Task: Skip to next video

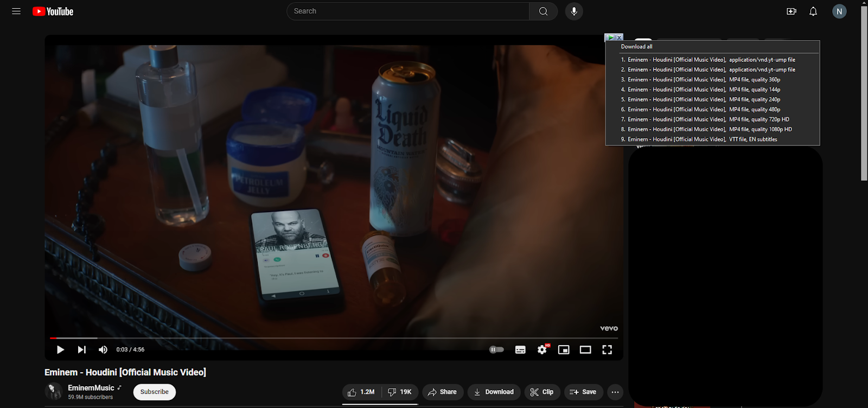Action: point(81,350)
